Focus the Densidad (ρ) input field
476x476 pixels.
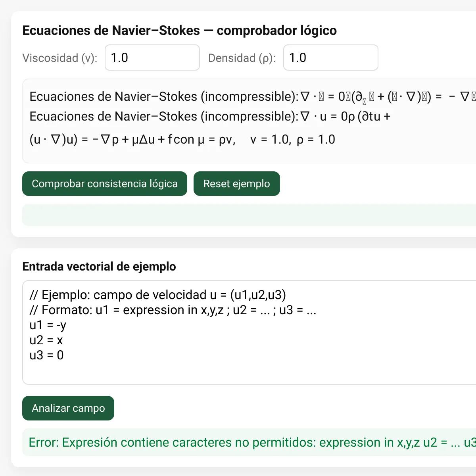[x=330, y=58]
